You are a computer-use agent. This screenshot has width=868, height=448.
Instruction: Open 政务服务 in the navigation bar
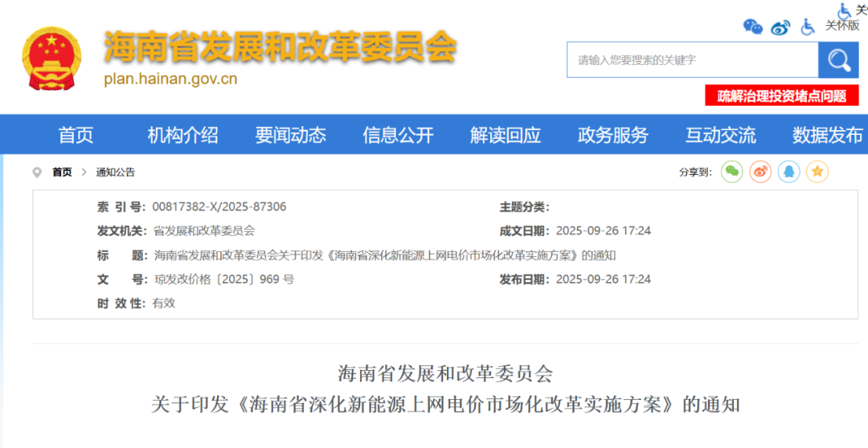[x=612, y=135]
